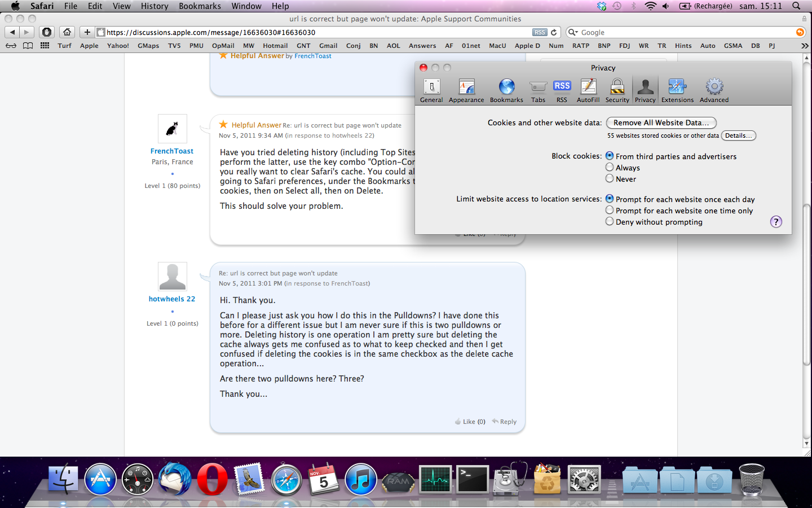This screenshot has height=508, width=812.
Task: Expand the bookmarks bar overflow chevron
Action: (x=805, y=46)
